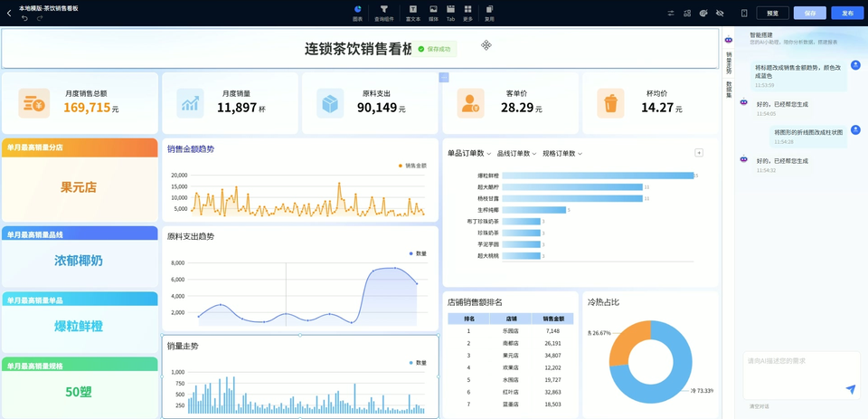Screen dimensions: 868x419
Task: Open the more-options handle above 客单价 card
Action: (444, 77)
